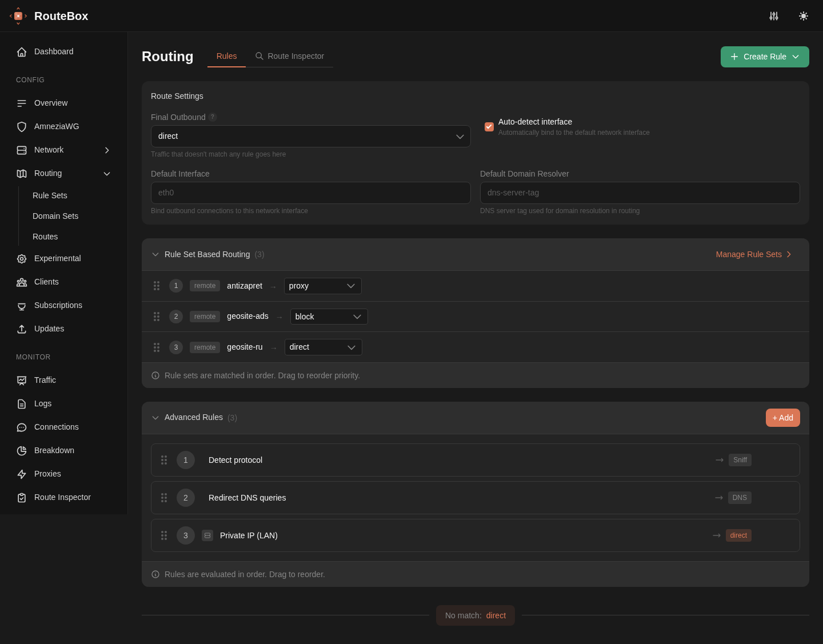Open the Private IP (LAN) rule
The height and width of the screenshot is (644, 823).
[x=476, y=535]
